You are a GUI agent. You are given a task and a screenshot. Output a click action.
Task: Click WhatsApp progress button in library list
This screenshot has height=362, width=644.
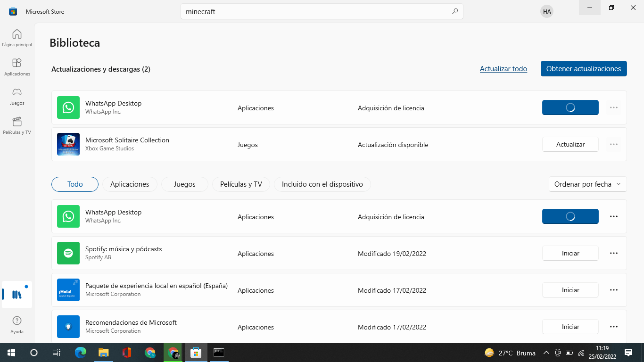[x=570, y=216]
